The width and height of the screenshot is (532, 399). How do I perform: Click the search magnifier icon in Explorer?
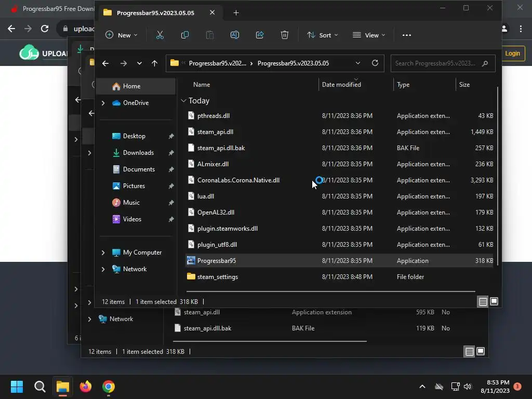coord(485,63)
